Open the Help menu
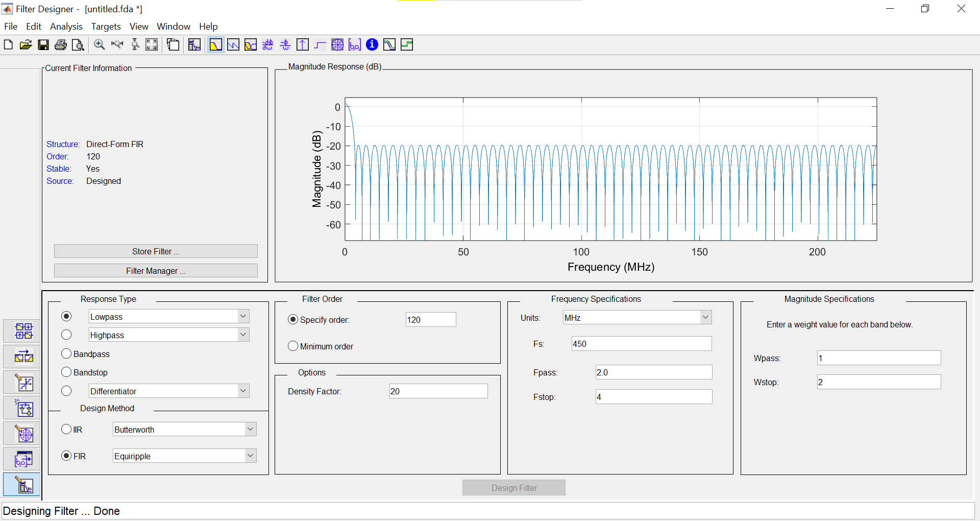This screenshot has height=521, width=980. (208, 27)
